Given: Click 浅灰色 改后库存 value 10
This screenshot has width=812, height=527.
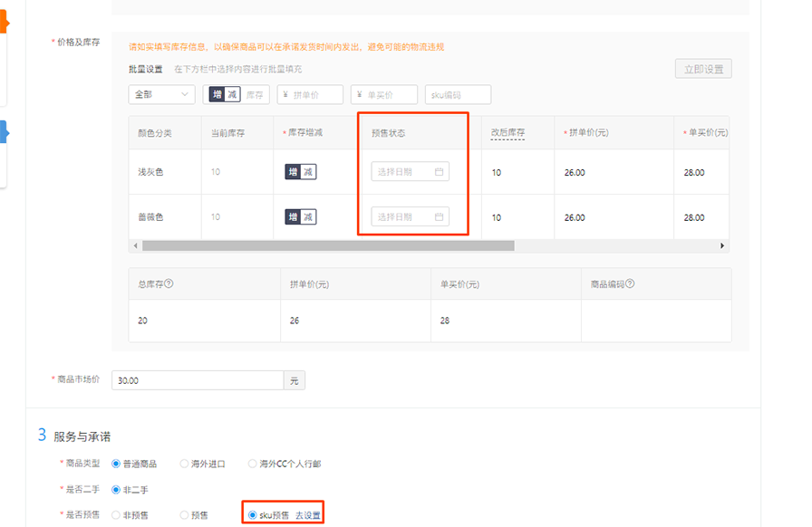Looking at the screenshot, I should (x=497, y=173).
